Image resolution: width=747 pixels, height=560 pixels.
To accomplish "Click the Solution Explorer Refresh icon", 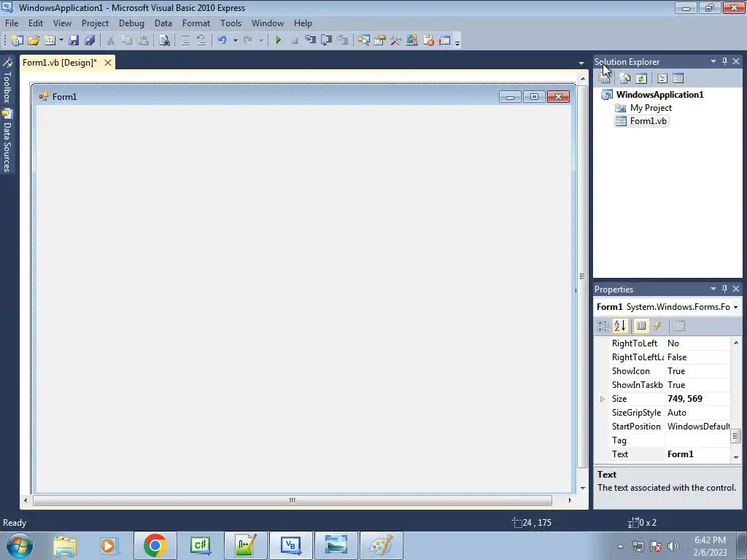I will [x=641, y=79].
